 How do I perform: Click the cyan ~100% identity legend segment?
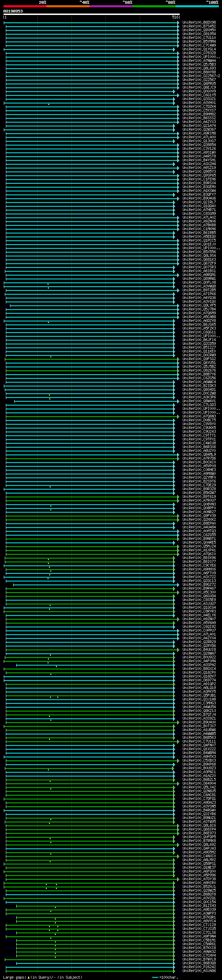197,6
